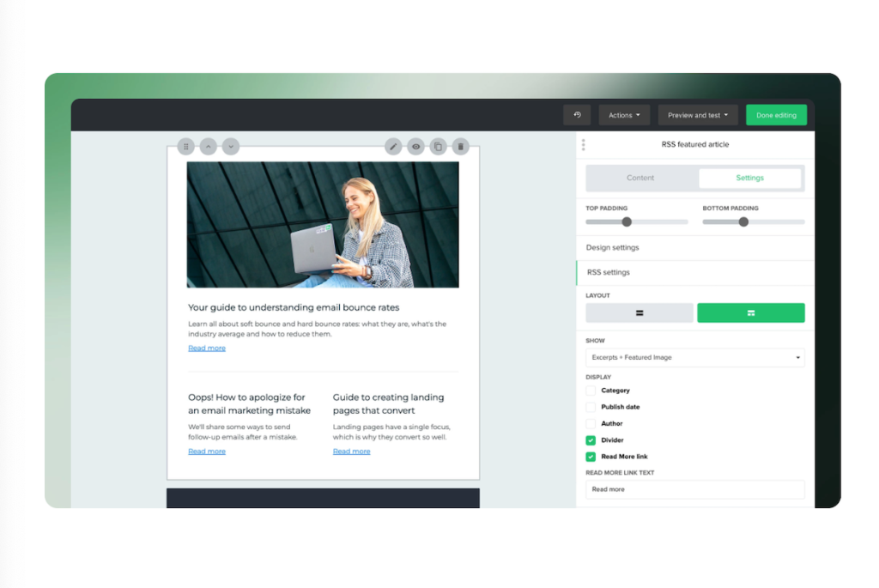Viewport: 879px width, 588px height.
Task: Delete the block with the trash icon
Action: 461,147
